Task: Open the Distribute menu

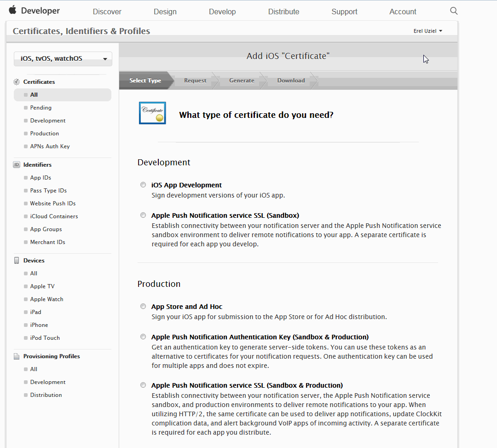Action: coord(283,12)
